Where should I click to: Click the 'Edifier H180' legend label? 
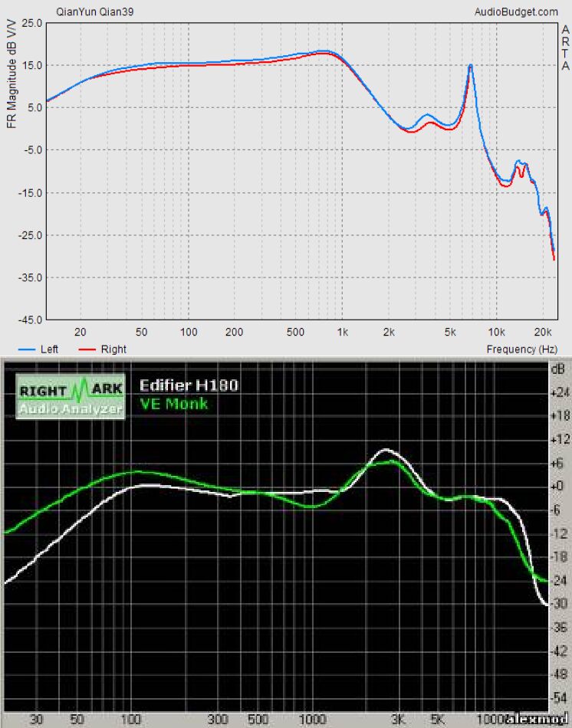click(189, 385)
